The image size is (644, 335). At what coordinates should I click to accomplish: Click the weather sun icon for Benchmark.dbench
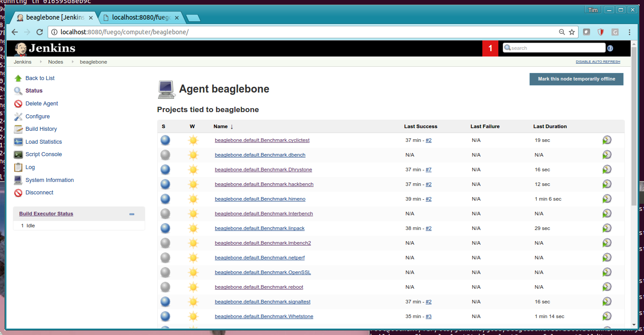[x=193, y=155]
